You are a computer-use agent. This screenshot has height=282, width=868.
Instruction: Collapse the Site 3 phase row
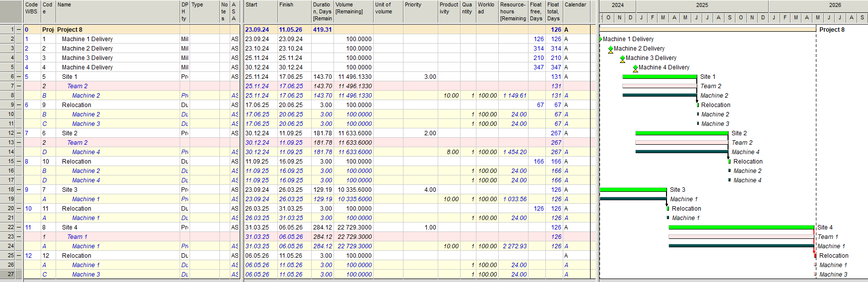coord(19,190)
